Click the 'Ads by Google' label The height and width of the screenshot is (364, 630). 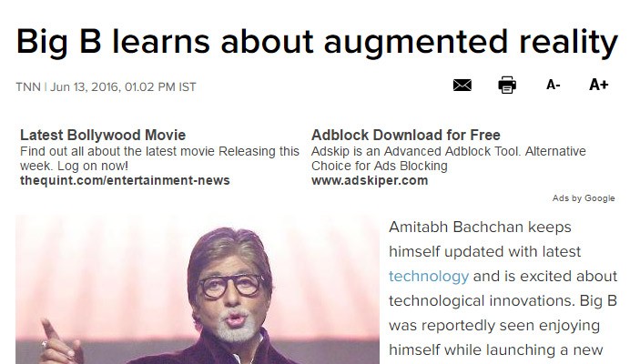584,198
